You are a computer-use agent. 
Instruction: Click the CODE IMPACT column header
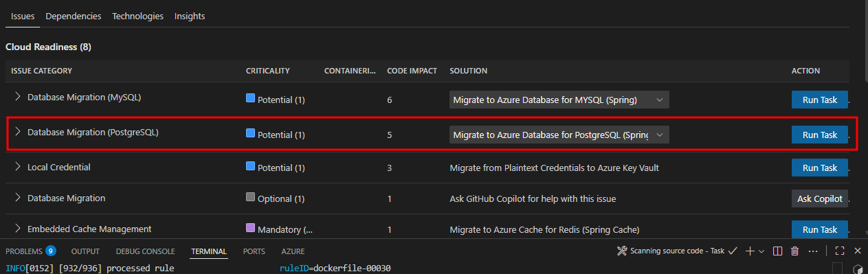click(412, 71)
